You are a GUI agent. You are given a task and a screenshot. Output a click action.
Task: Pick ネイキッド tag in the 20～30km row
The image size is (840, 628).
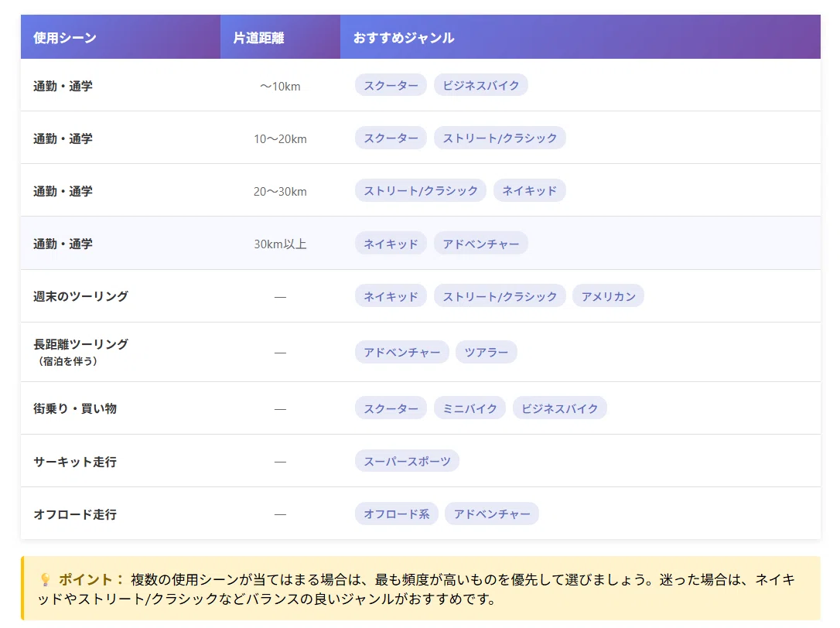click(x=529, y=190)
